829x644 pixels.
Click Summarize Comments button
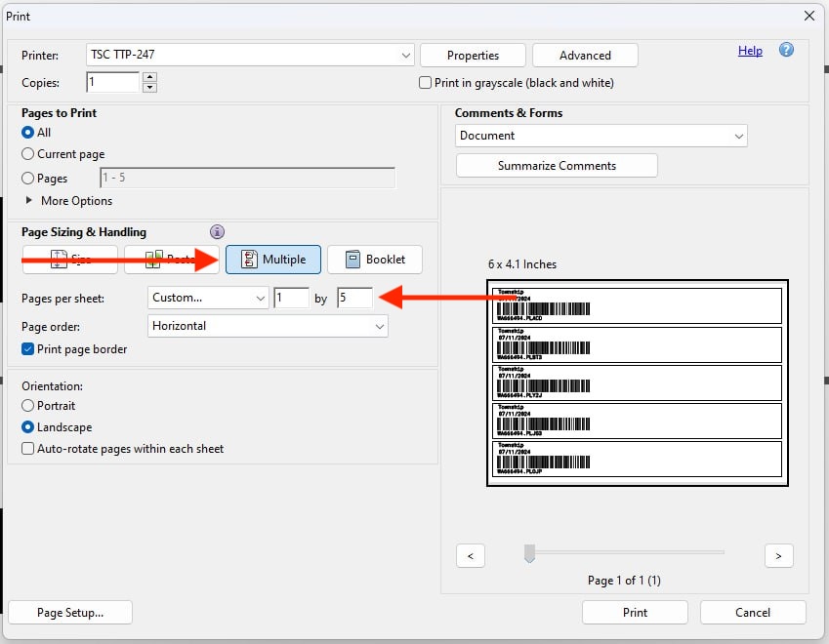pyautogui.click(x=557, y=166)
